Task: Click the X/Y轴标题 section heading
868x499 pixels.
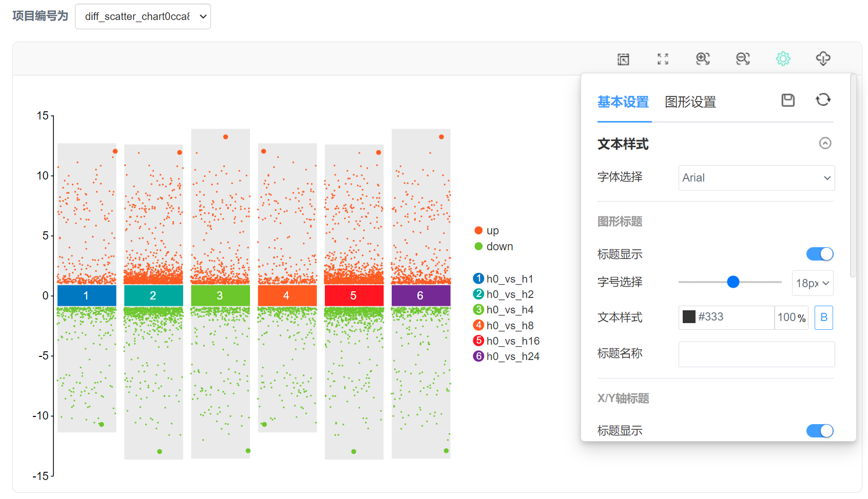Action: 623,398
